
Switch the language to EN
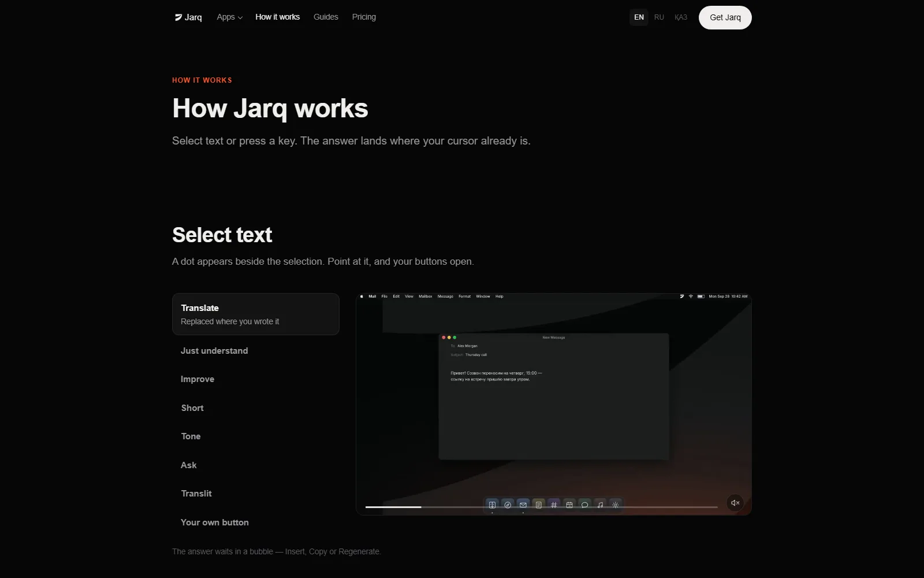point(639,17)
